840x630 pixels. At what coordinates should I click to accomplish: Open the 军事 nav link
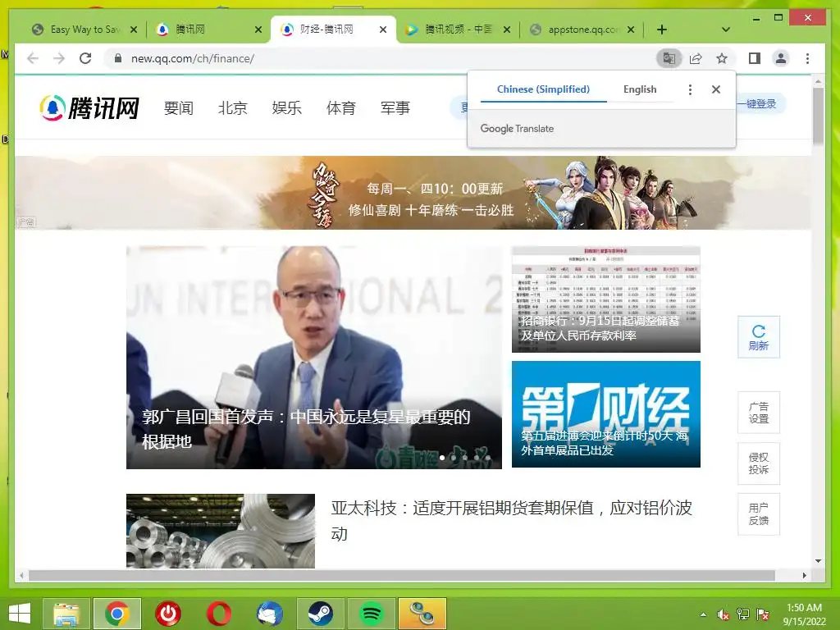tap(395, 108)
